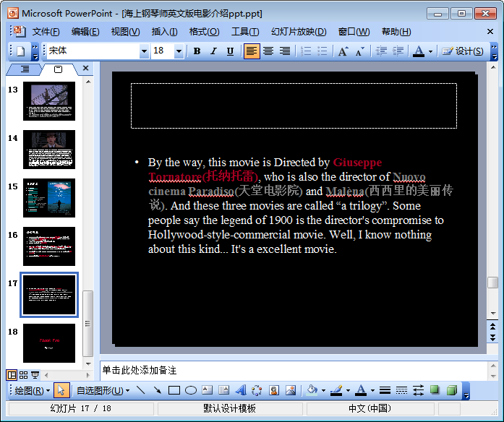Apply fill color with paint bucket

[312, 390]
